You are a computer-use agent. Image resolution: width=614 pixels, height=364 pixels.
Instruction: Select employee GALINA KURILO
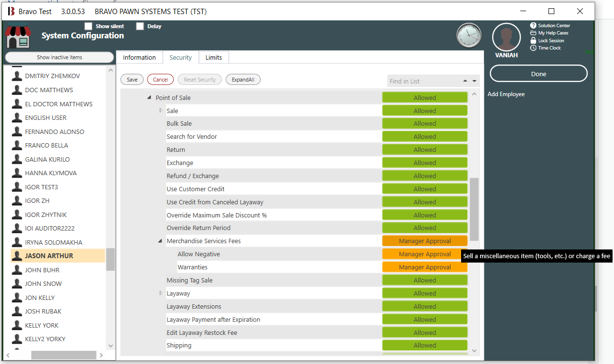coord(47,160)
